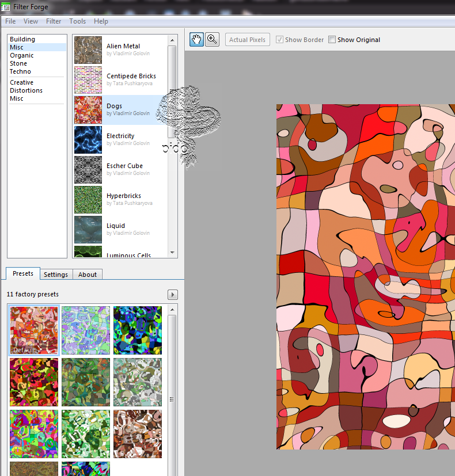Open the Tools menu

coord(77,21)
